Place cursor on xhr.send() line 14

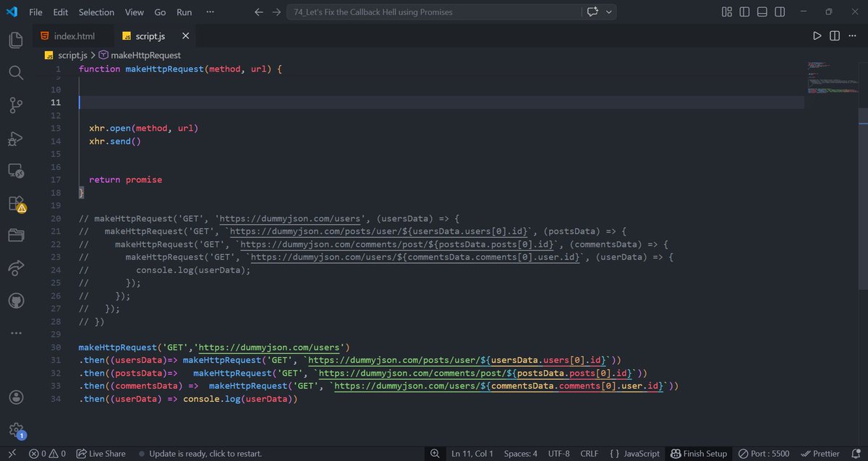115,141
